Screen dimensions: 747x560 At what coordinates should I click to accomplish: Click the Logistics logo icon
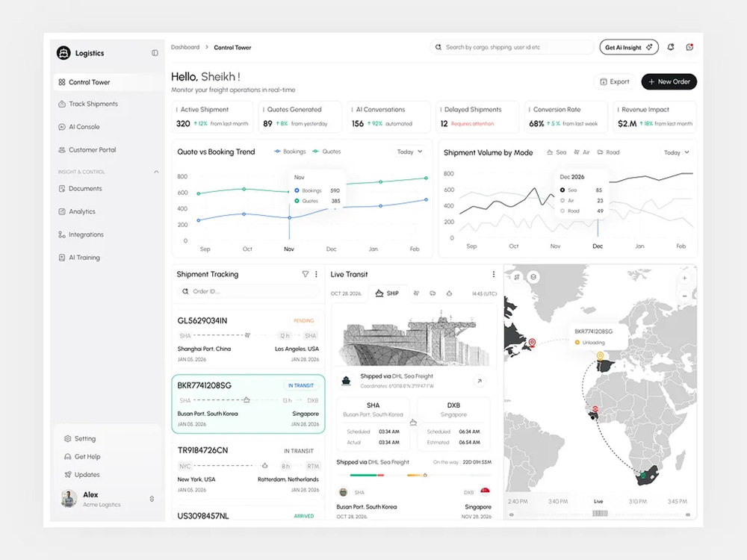pos(63,53)
